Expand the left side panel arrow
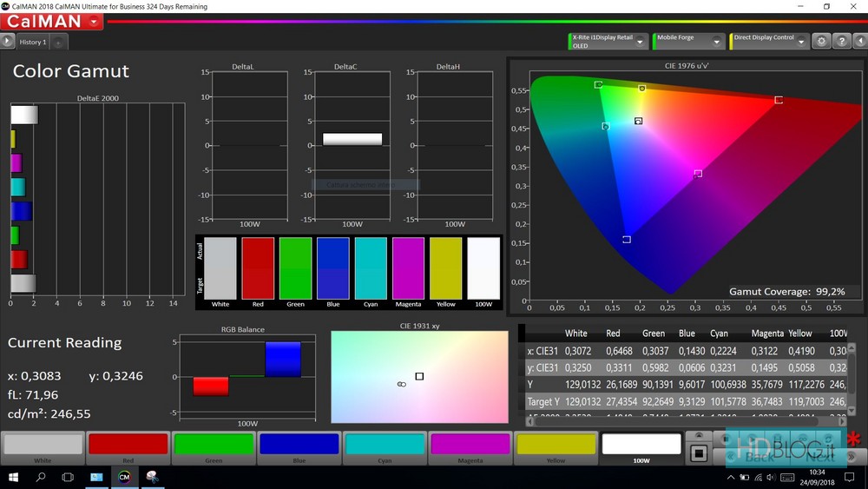This screenshot has width=868, height=489. (7, 41)
